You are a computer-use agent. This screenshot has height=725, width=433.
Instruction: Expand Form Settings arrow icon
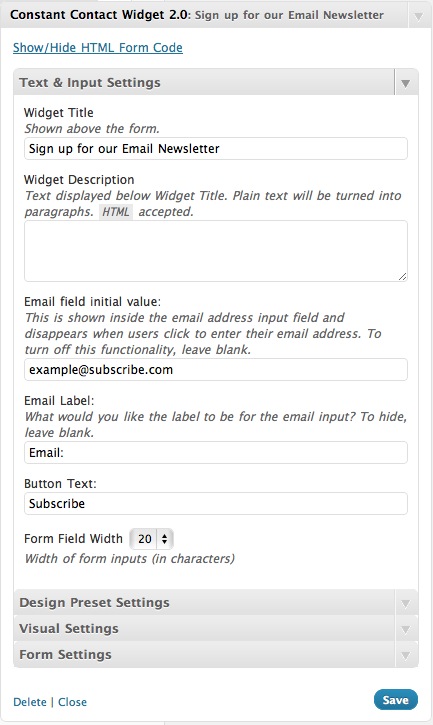(x=406, y=655)
